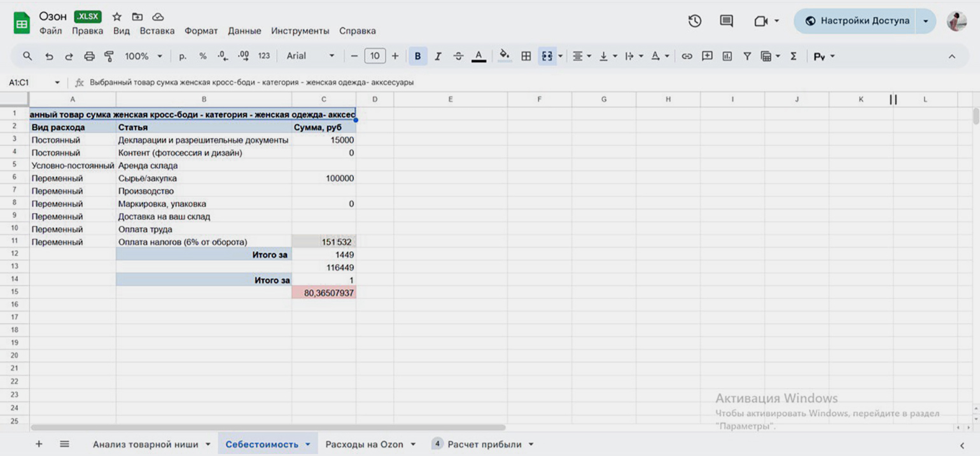Open the Данные menu

[x=244, y=31]
